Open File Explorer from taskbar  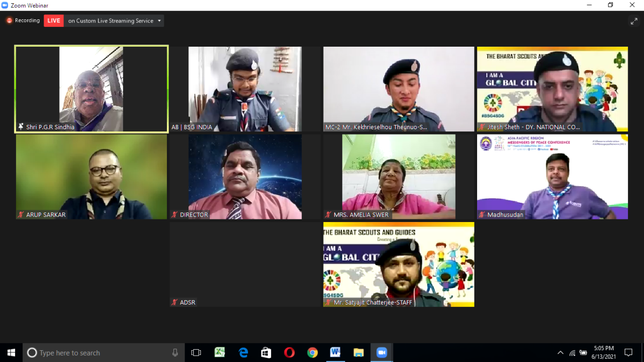pyautogui.click(x=358, y=352)
